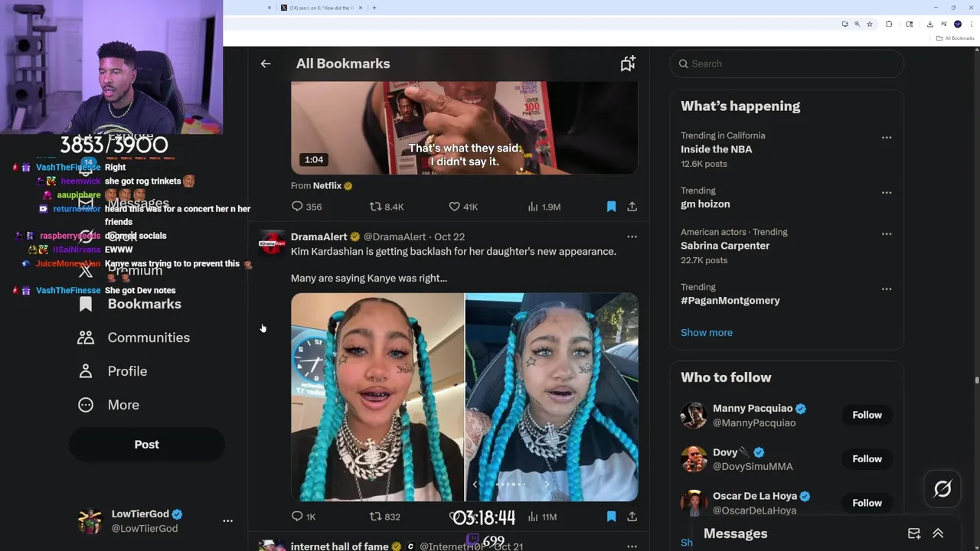Play the Netflix video clip
The width and height of the screenshot is (980, 551).
[464, 128]
